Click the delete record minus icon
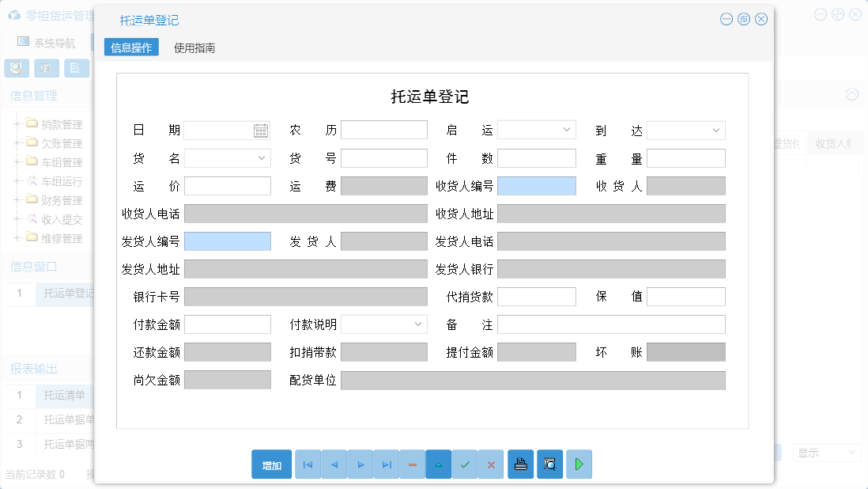 412,464
